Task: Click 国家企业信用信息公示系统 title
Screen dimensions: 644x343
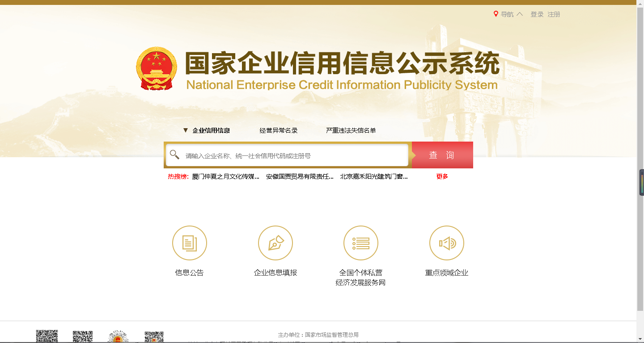Action: click(342, 63)
